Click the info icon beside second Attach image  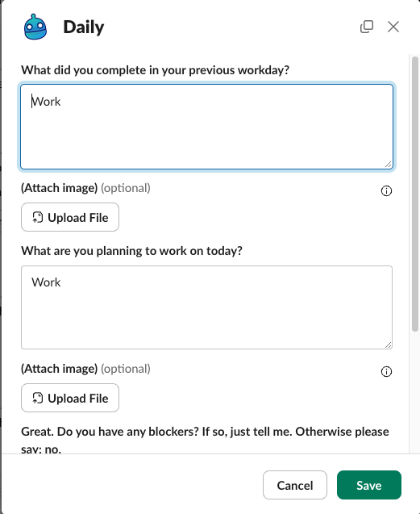pos(386,371)
